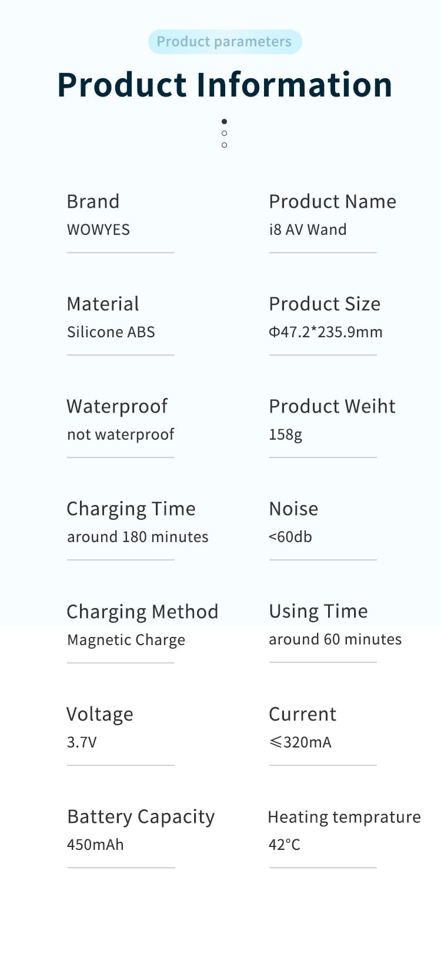Select the Voltage label
441x980 pixels.
click(x=100, y=714)
